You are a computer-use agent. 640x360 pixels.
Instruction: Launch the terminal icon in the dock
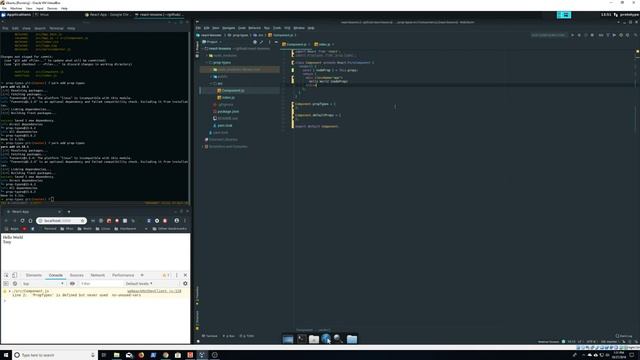(x=301, y=339)
